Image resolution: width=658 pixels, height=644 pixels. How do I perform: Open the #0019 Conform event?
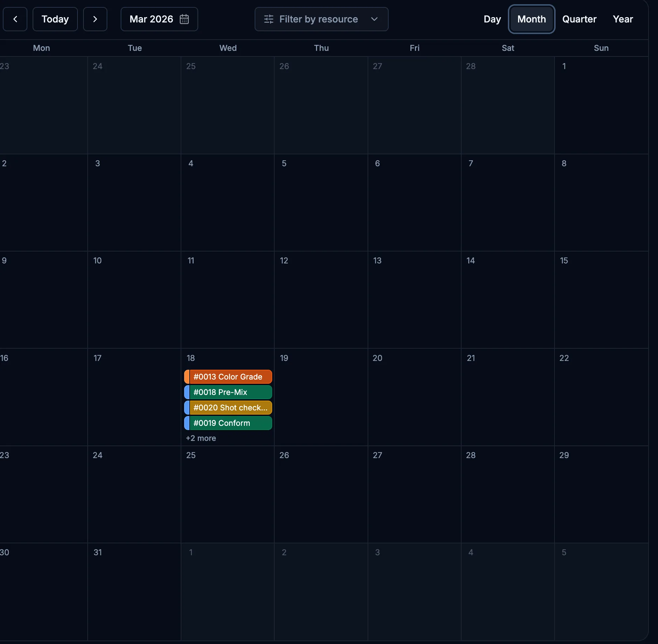point(228,423)
